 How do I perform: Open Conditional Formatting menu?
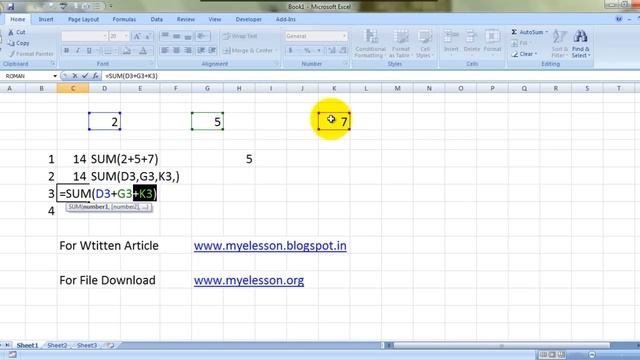coord(370,44)
